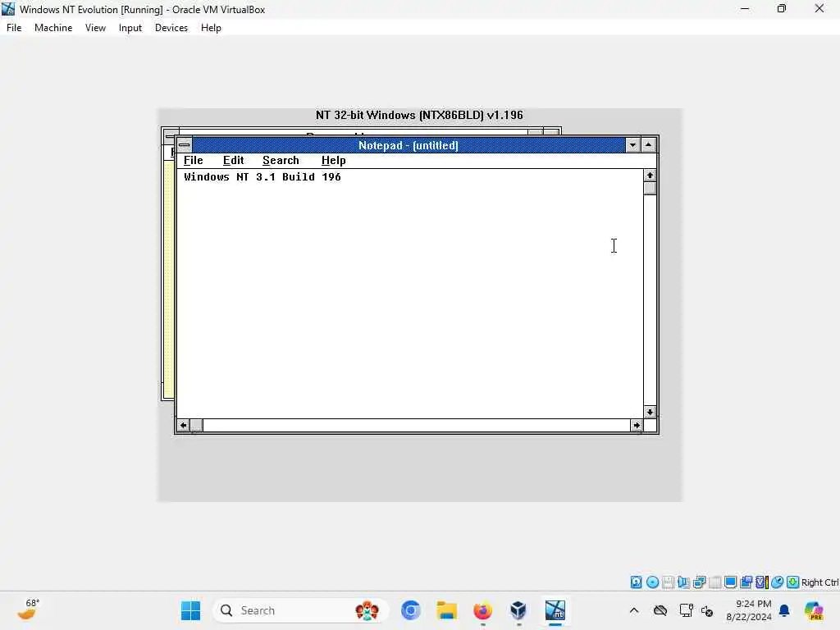Expand hidden system tray icons chevron

(x=634, y=610)
